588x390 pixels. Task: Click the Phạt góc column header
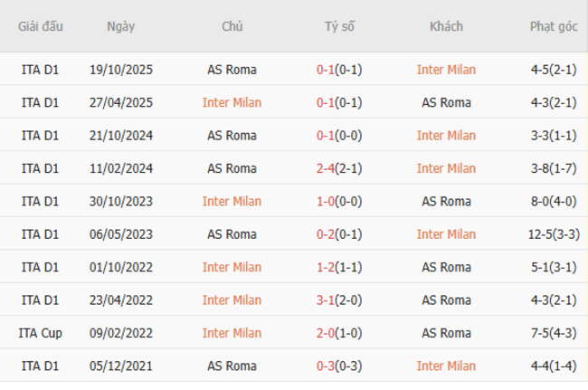tap(554, 26)
